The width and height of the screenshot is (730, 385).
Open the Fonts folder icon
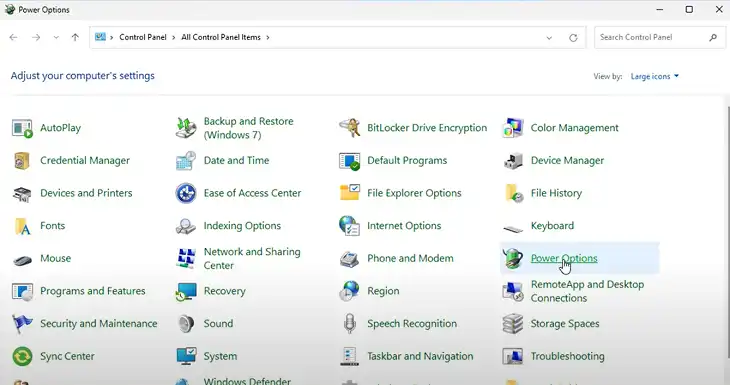[x=22, y=226]
